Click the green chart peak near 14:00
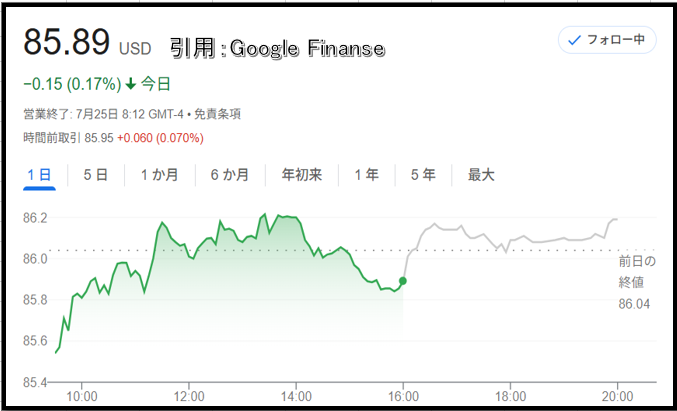677x411 pixels. tap(278, 215)
